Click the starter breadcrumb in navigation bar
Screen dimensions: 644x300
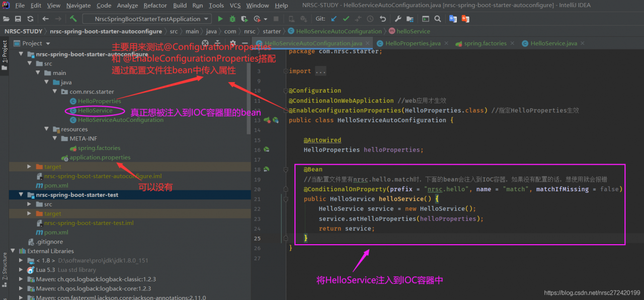pos(272,31)
